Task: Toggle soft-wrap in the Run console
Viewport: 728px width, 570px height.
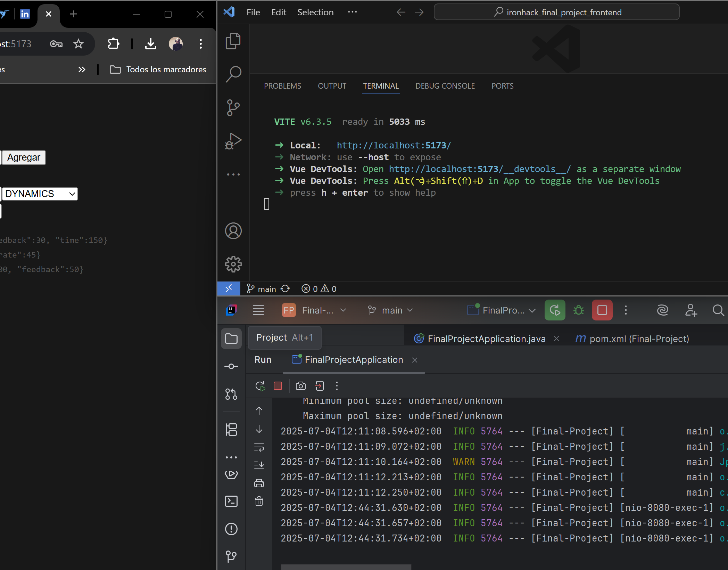Action: (259, 447)
